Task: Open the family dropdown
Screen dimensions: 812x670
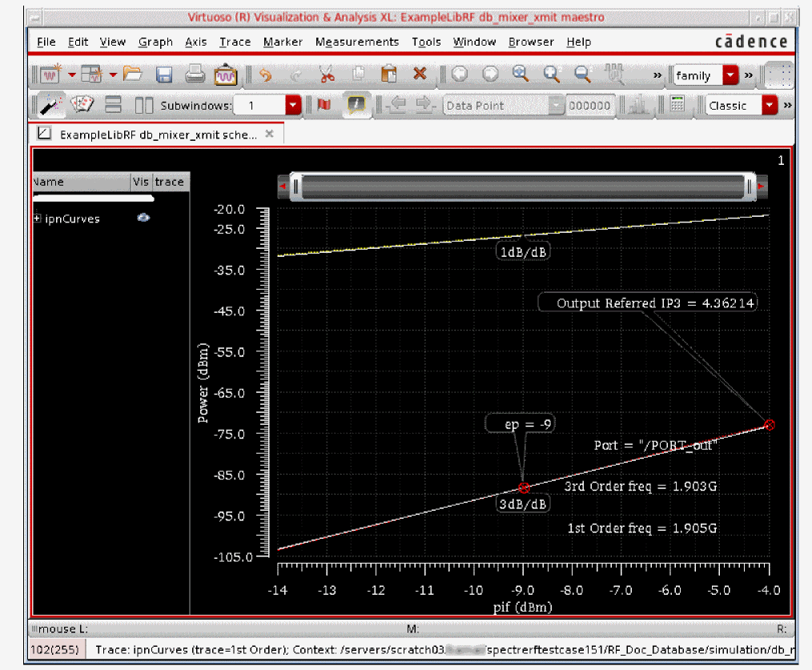Action: [730, 75]
